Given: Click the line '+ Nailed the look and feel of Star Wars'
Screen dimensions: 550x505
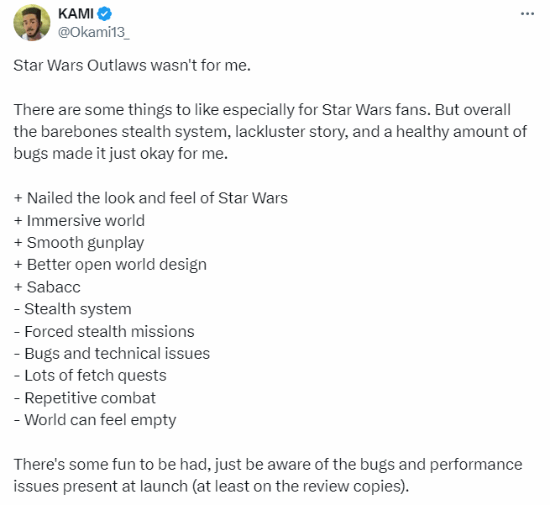Looking at the screenshot, I should (x=151, y=198).
